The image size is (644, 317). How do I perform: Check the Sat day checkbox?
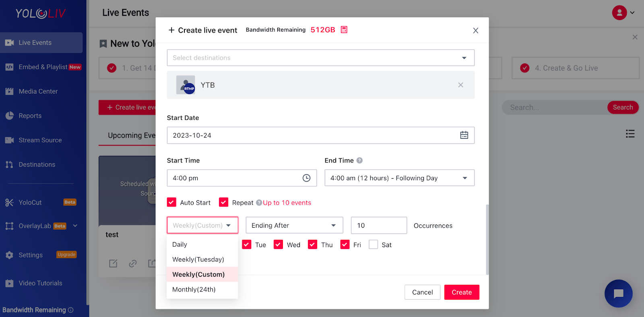coord(374,245)
